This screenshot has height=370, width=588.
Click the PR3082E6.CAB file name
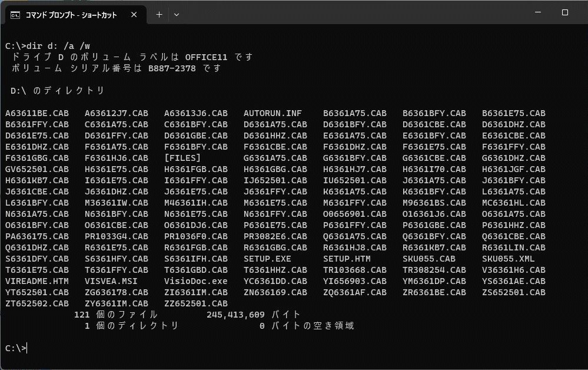click(x=275, y=236)
